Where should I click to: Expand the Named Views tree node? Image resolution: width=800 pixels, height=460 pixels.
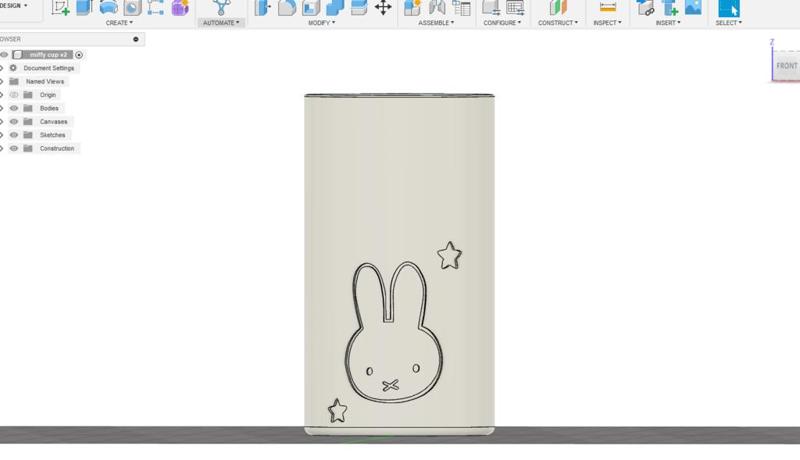[x=2, y=82]
